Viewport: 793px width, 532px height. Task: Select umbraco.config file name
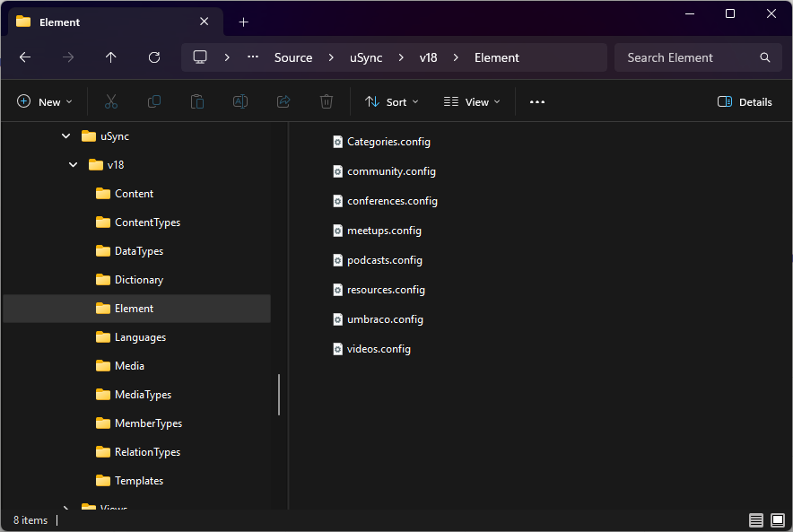[x=385, y=319]
